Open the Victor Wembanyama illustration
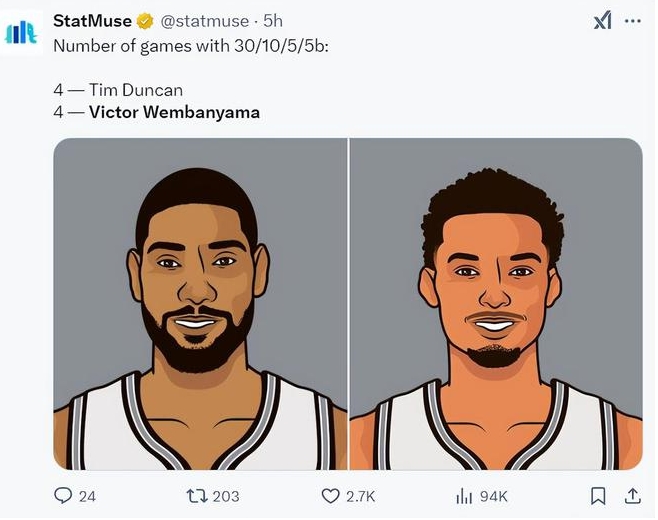 496,304
